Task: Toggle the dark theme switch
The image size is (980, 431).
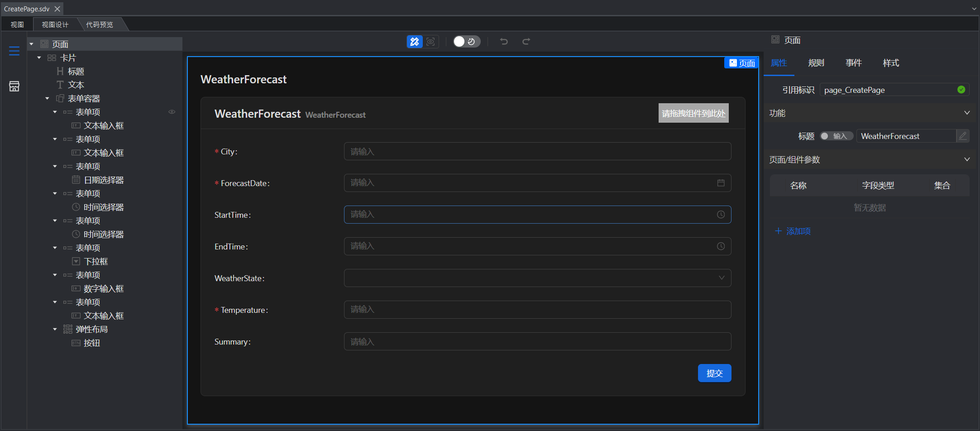Action: [x=467, y=42]
